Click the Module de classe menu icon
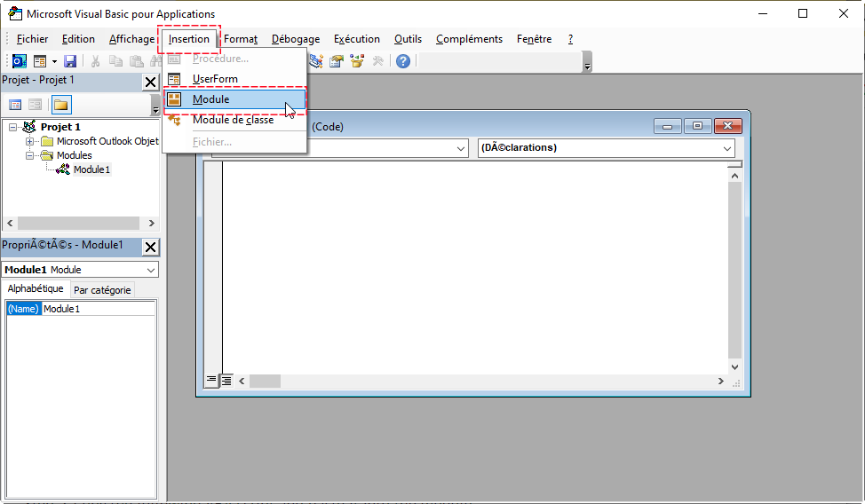This screenshot has height=504, width=865. tap(174, 120)
